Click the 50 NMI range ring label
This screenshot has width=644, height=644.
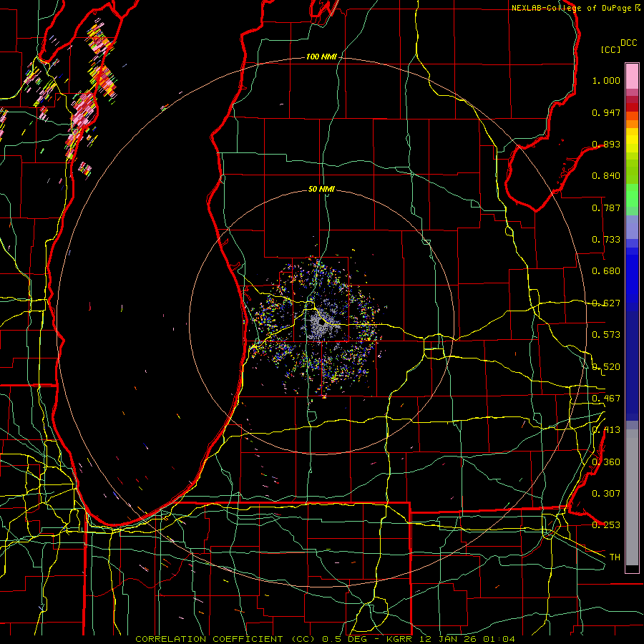click(321, 190)
